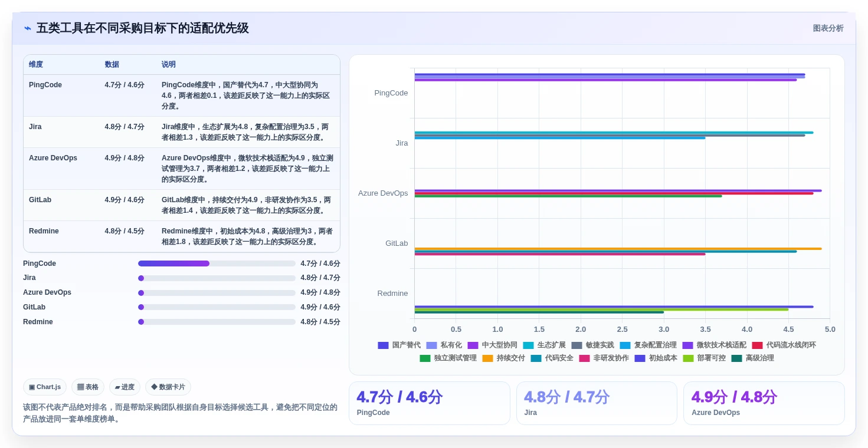Screen dimensions: 868x448
Task: Toggle 私有化 legend swatch
Action: 431,345
